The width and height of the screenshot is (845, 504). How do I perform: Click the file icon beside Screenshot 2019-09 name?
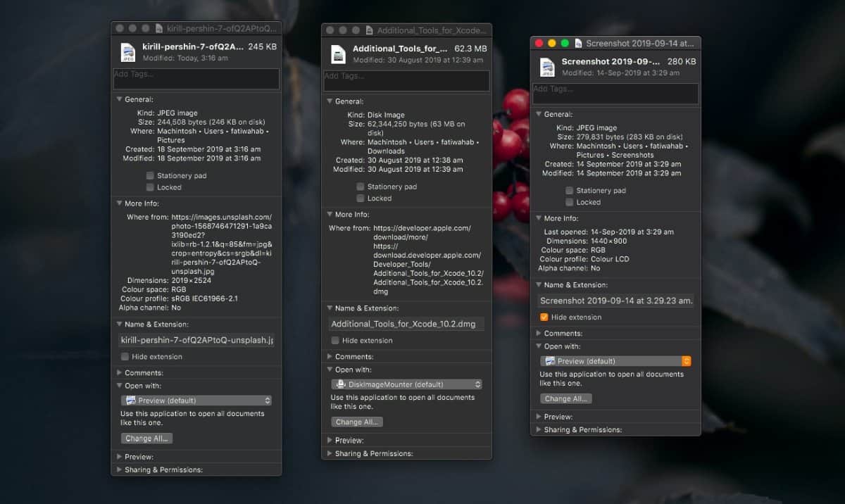click(x=549, y=66)
